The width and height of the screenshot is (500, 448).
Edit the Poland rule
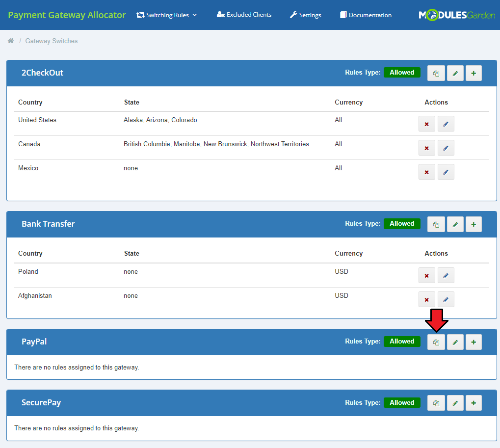coord(446,275)
